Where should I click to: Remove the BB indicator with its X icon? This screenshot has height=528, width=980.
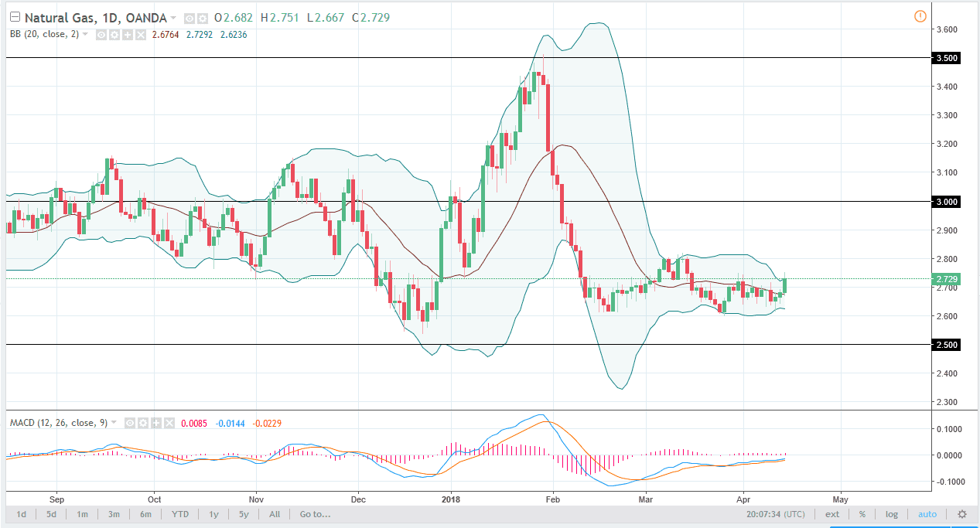click(x=139, y=34)
